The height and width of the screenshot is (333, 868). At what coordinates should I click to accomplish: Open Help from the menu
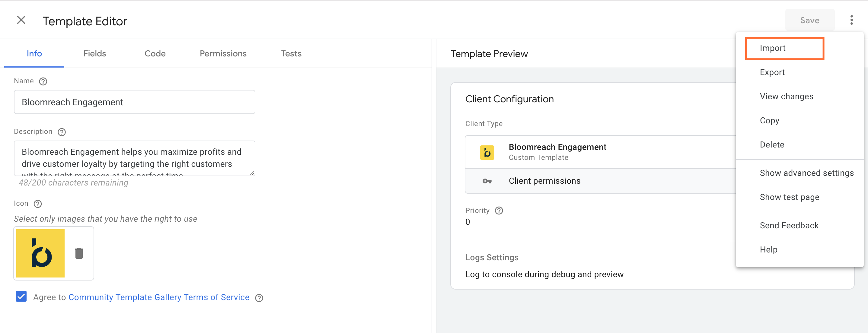click(799, 250)
